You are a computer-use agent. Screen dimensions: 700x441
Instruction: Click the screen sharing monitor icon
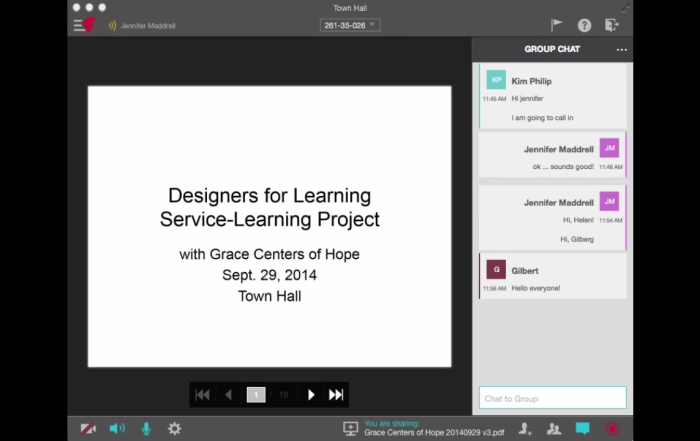pos(350,428)
